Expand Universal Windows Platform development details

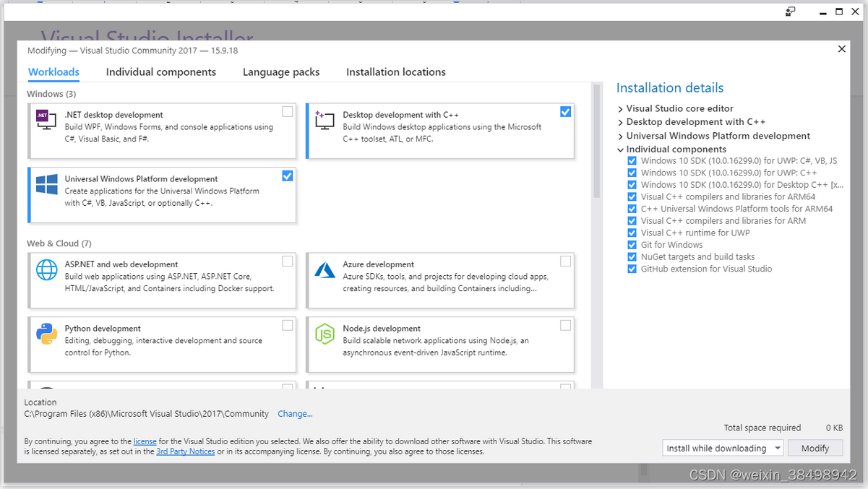click(621, 136)
